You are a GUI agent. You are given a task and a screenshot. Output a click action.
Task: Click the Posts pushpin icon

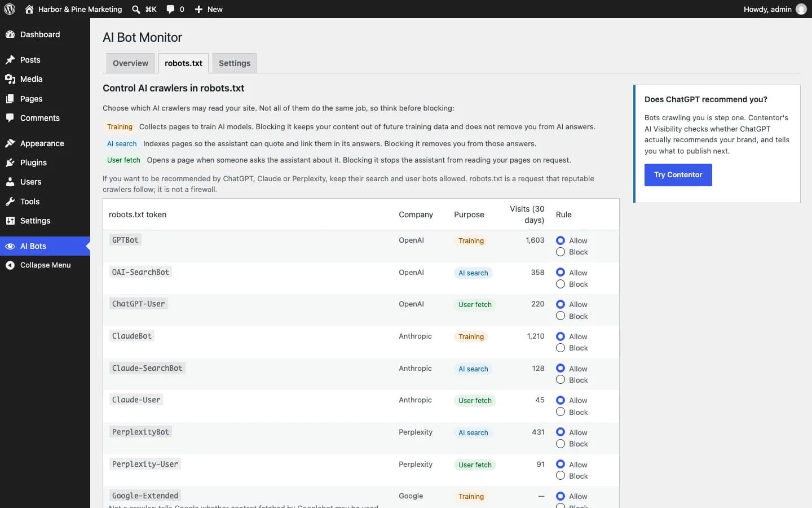tap(10, 60)
